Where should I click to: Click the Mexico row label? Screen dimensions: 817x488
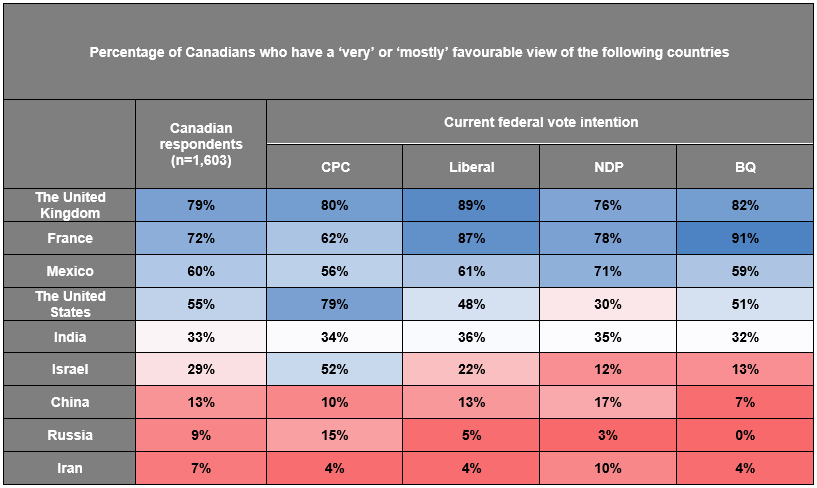tap(70, 271)
